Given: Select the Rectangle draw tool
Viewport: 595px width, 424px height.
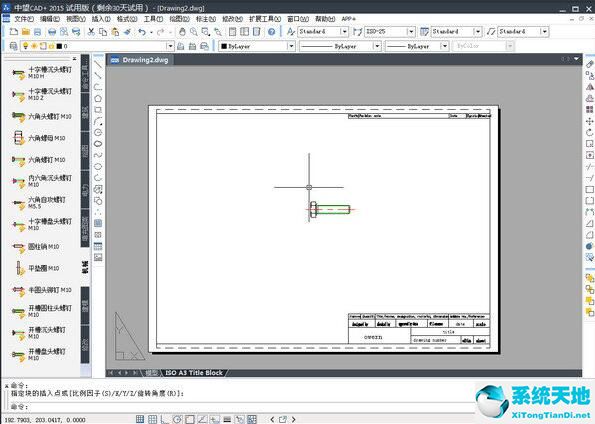Looking at the screenshot, I should click(98, 110).
